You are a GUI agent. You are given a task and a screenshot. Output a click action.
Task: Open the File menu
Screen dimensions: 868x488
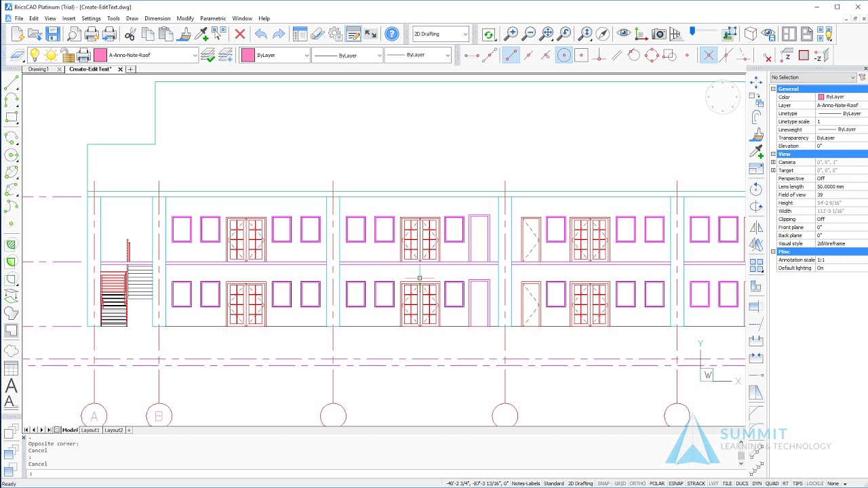[19, 18]
